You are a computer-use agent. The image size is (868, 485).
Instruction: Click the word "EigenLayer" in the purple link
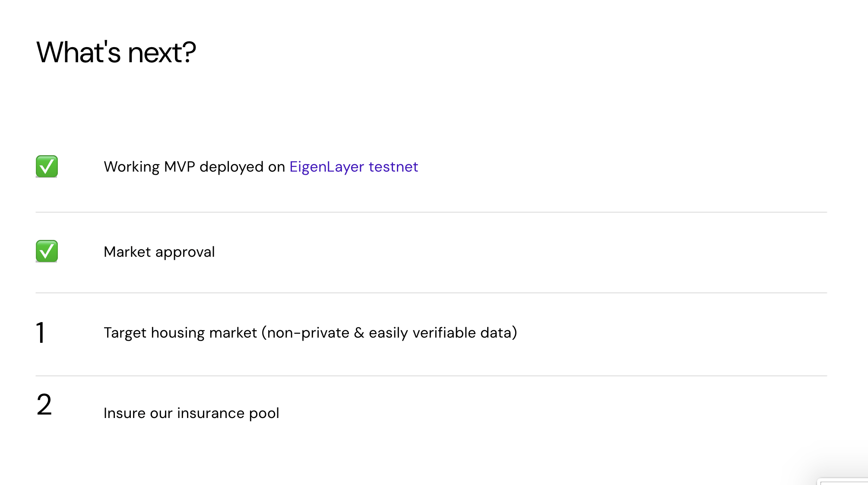(x=327, y=167)
